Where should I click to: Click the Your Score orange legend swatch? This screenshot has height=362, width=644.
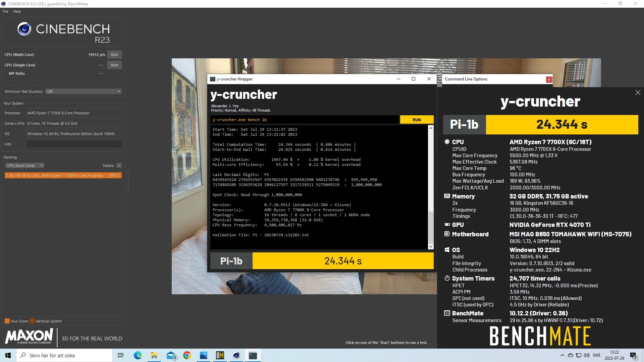(x=7, y=321)
